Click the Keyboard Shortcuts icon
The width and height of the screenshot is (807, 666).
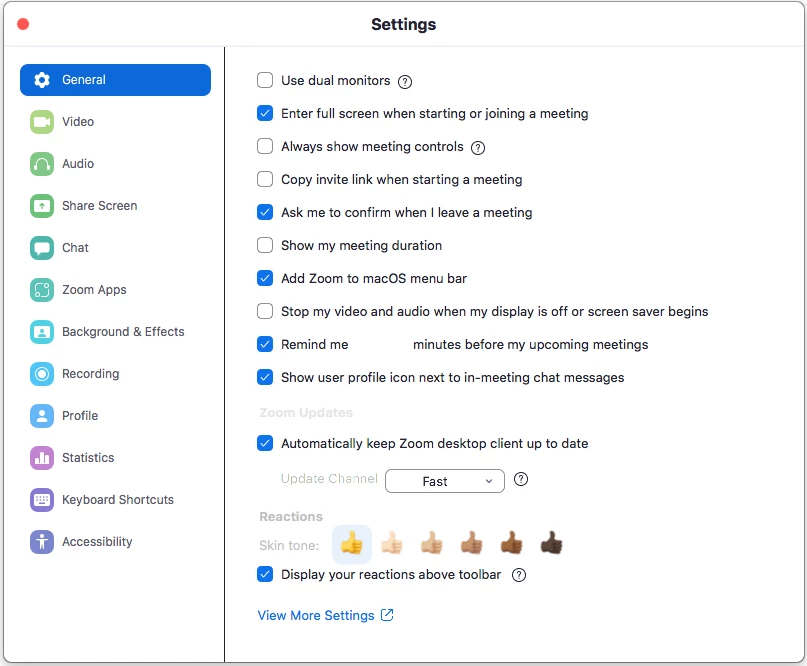click(x=42, y=500)
